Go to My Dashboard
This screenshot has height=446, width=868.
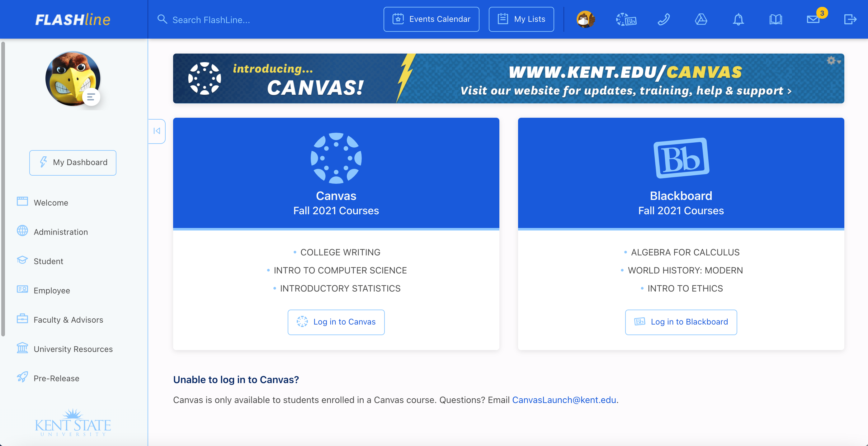click(73, 163)
